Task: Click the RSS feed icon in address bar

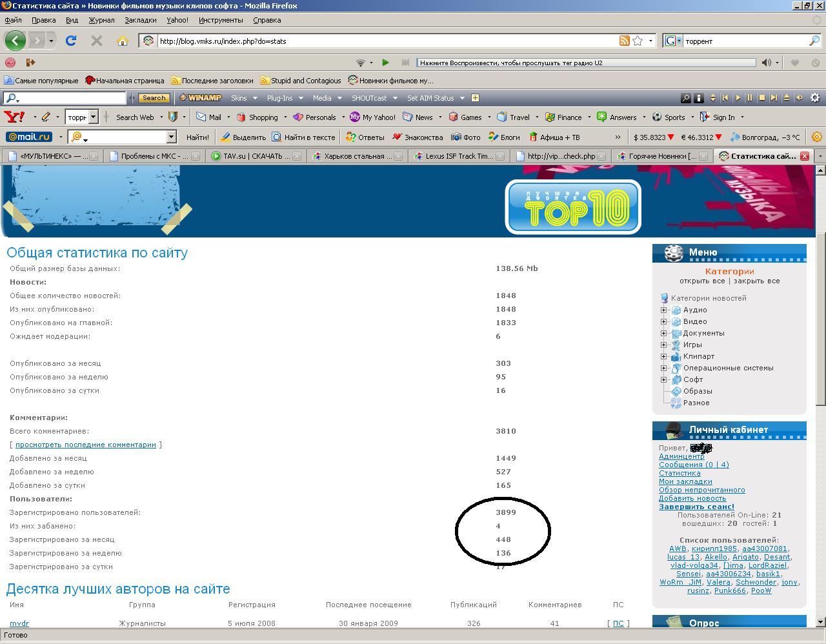Action: (x=624, y=41)
